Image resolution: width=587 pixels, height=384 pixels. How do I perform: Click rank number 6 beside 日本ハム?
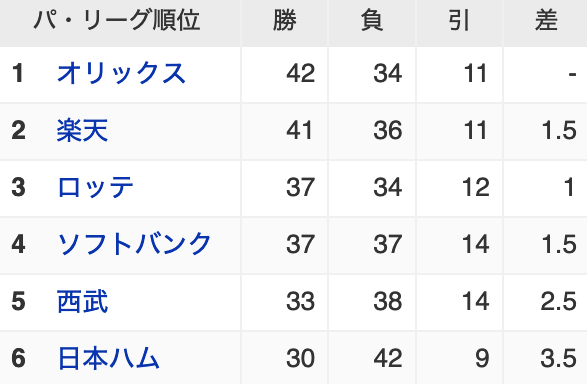(x=18, y=358)
